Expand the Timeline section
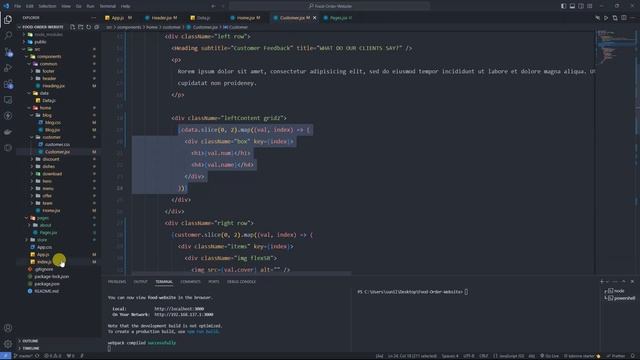 pos(31,348)
